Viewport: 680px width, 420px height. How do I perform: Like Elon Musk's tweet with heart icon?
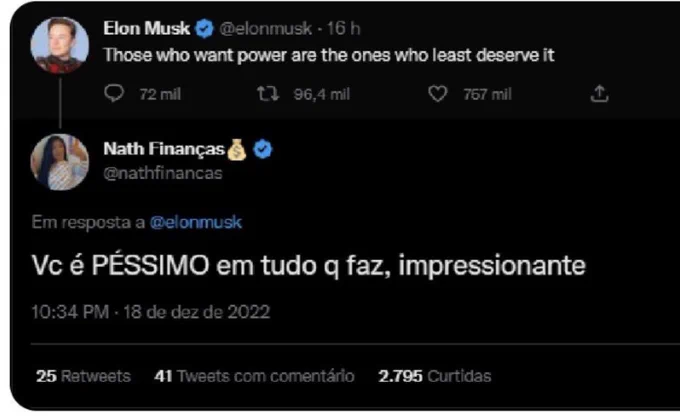tap(438, 94)
